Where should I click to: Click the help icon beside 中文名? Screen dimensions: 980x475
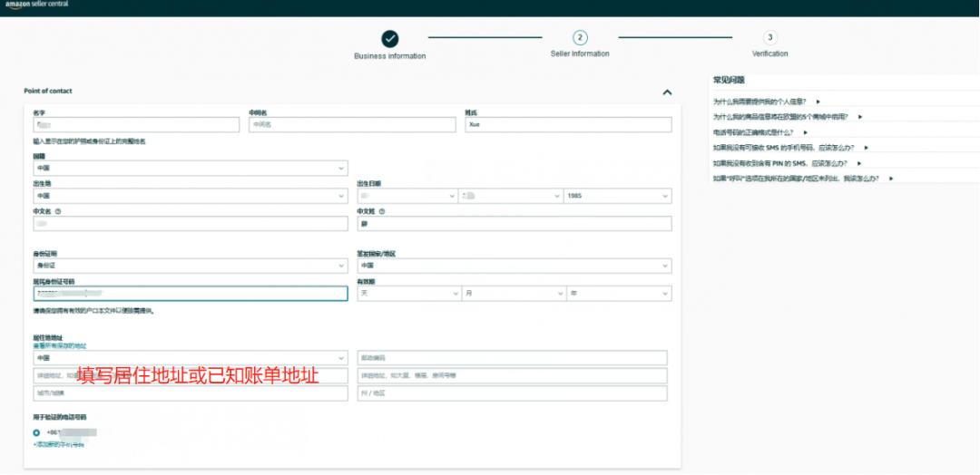58,212
